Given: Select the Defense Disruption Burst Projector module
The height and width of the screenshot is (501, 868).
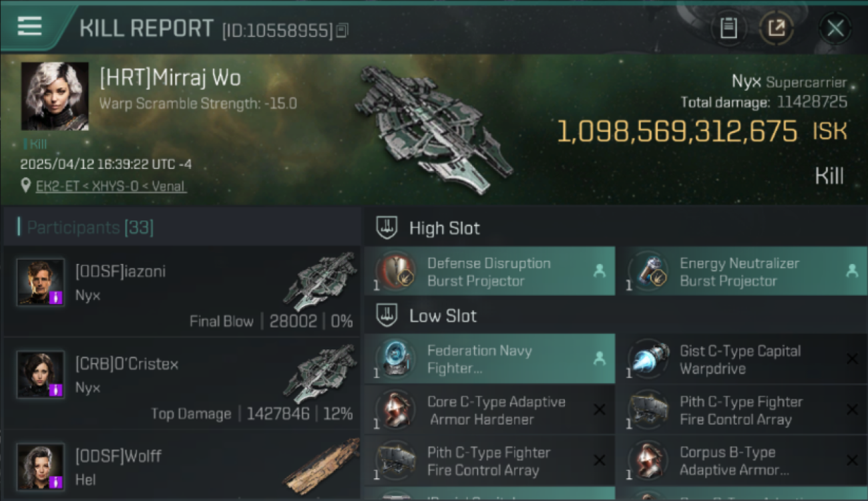Looking at the screenshot, I should coord(489,272).
